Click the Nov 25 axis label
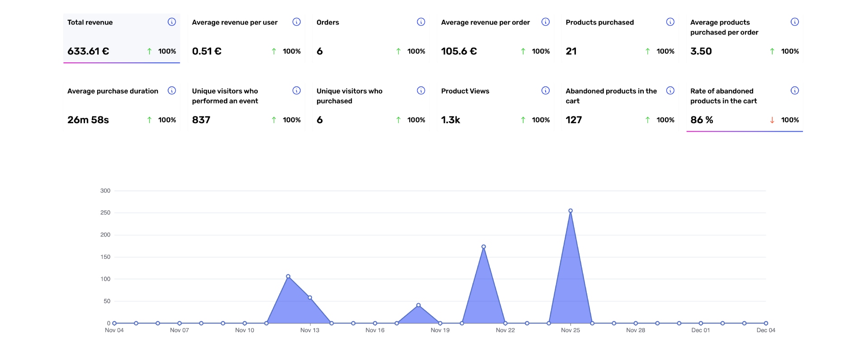 point(571,330)
